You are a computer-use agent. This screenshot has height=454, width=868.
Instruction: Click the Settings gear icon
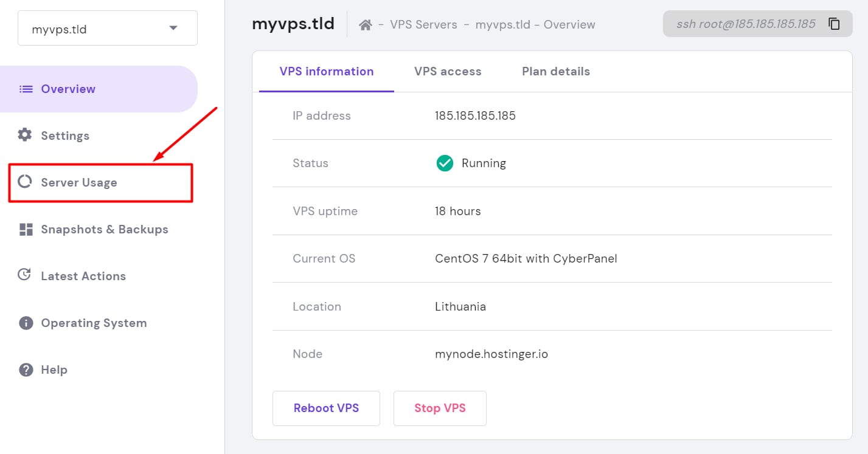pos(25,135)
